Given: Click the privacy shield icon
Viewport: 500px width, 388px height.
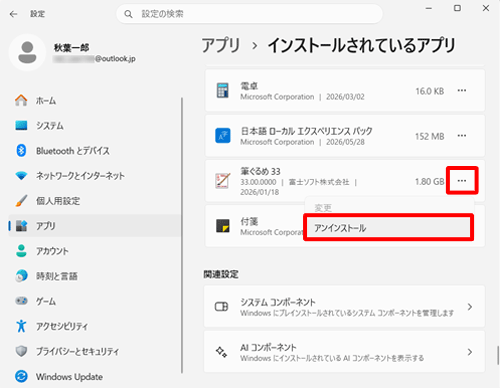Looking at the screenshot, I should coord(21,351).
